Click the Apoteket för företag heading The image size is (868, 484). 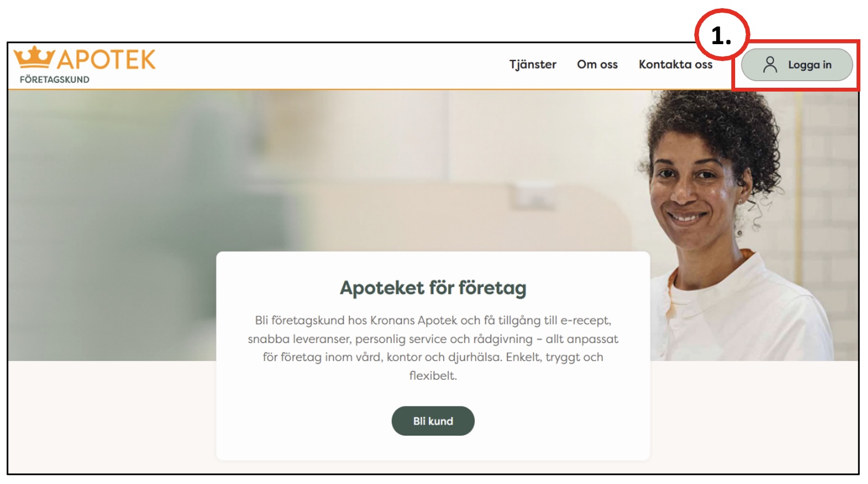433,288
